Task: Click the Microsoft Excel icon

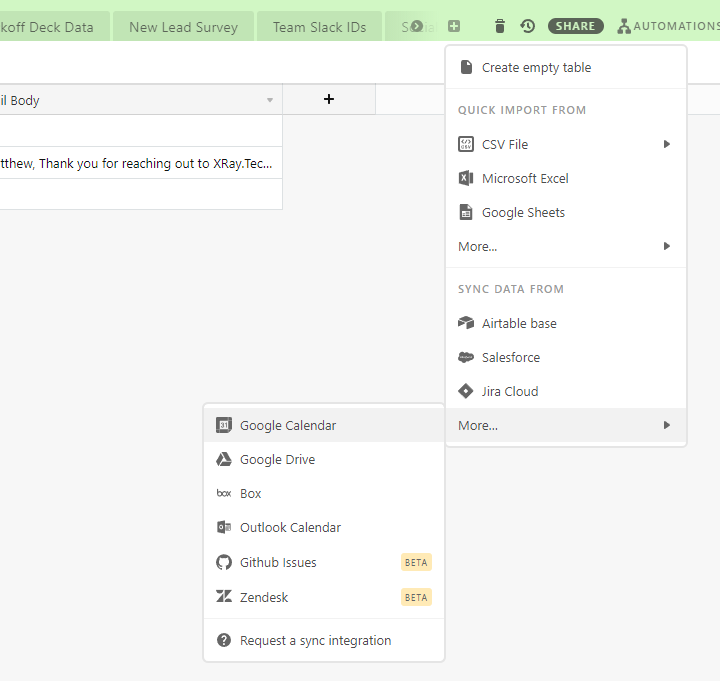Action: click(x=466, y=178)
